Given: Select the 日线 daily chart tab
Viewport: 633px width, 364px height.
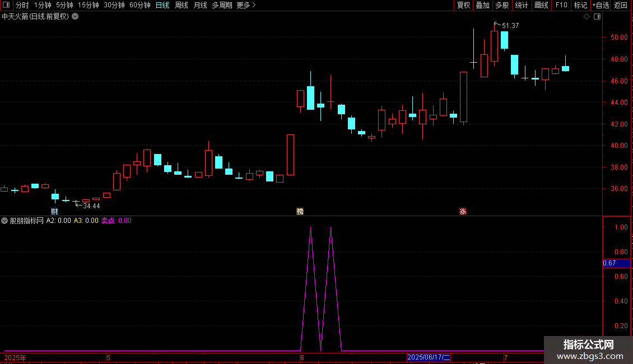Looking at the screenshot, I should (x=162, y=5).
